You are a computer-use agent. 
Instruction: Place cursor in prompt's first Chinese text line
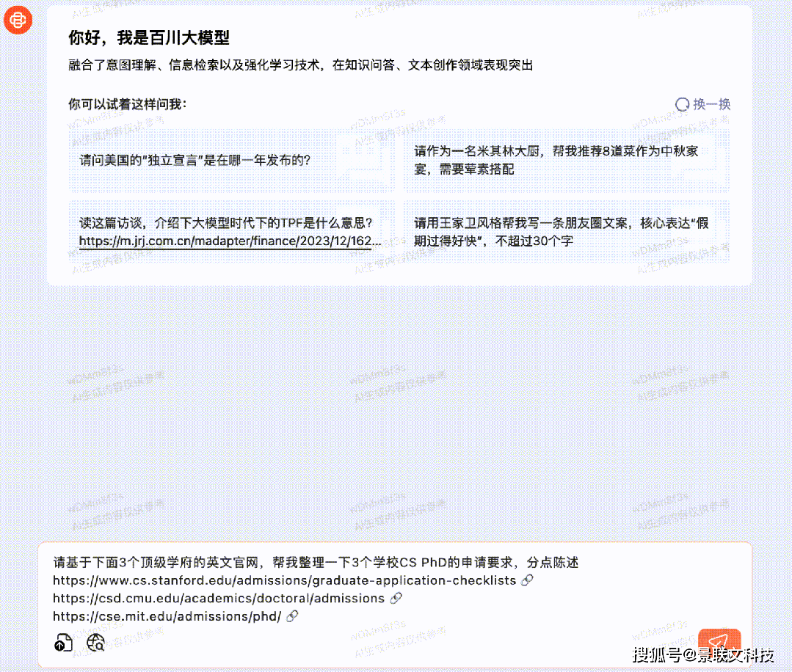(316, 563)
